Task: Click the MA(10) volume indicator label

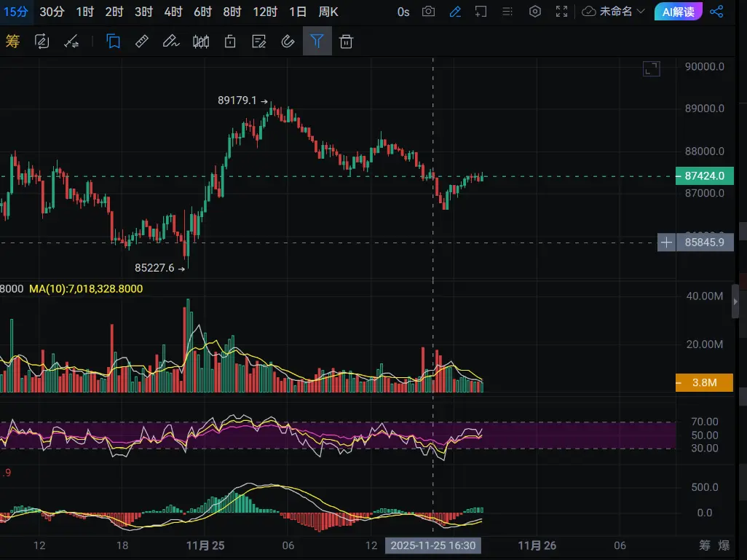Action: tap(86, 289)
